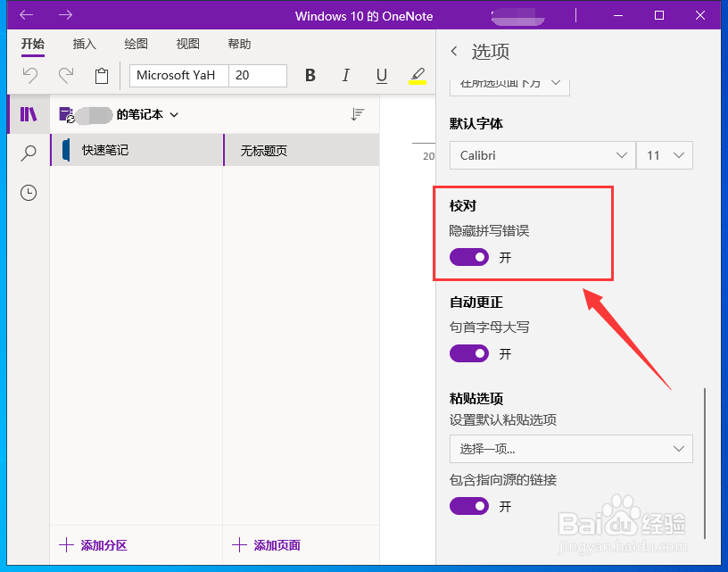This screenshot has width=728, height=572.
Task: Switch to the 视图 tab
Action: 187,44
